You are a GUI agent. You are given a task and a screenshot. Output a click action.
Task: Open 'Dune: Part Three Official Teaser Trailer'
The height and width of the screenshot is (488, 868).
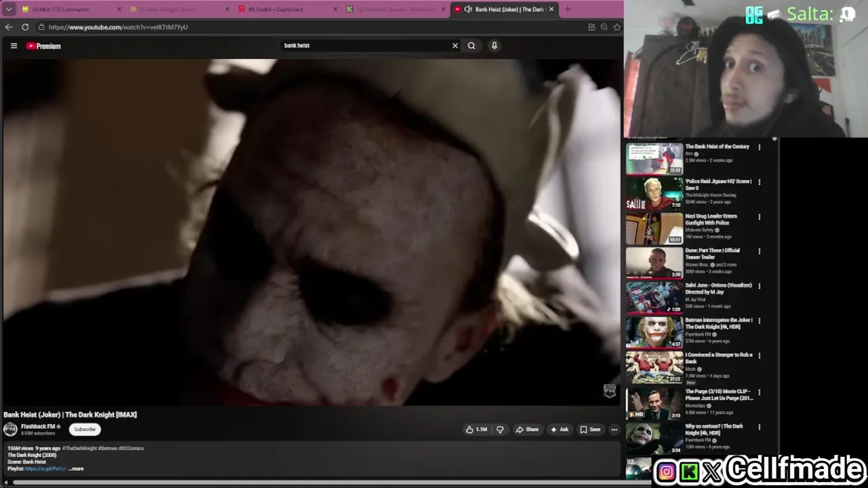(712, 253)
